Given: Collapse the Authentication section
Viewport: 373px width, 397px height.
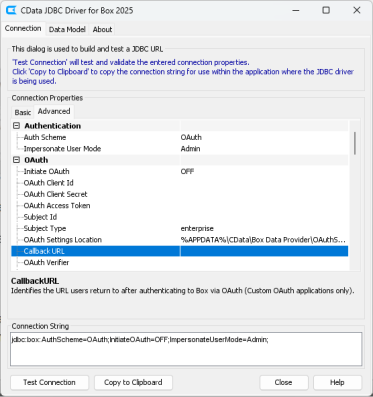Looking at the screenshot, I should click(16, 126).
